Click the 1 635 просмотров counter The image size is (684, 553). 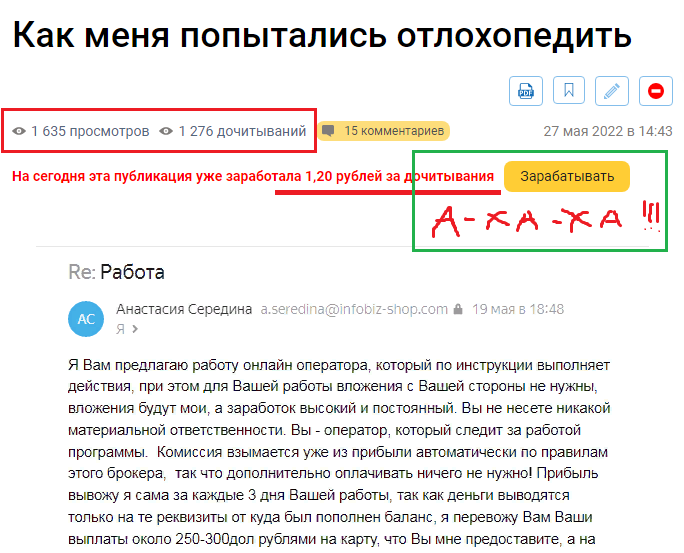tap(90, 131)
